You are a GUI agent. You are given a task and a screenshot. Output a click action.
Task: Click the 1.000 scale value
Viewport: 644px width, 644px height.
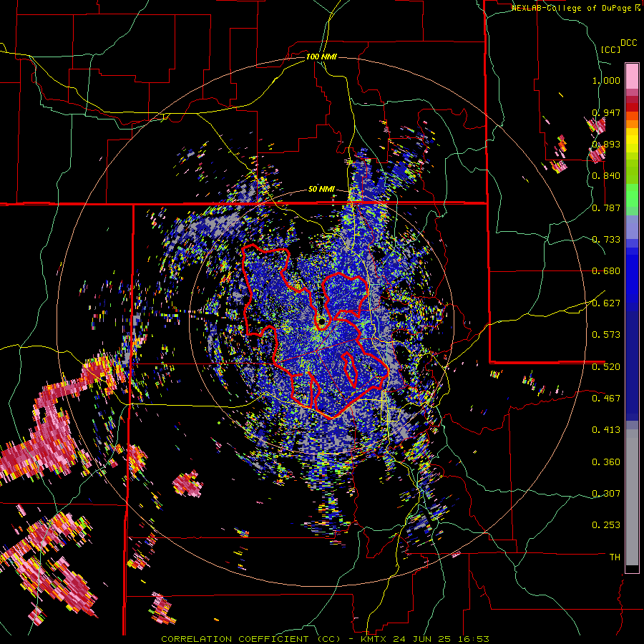click(606, 80)
